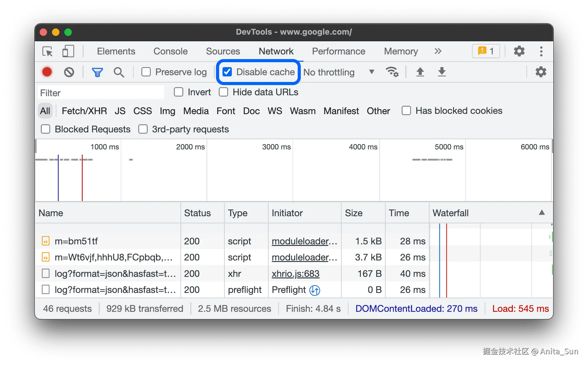The image size is (588, 365).
Task: Import HAR file upload arrow
Action: coord(420,72)
